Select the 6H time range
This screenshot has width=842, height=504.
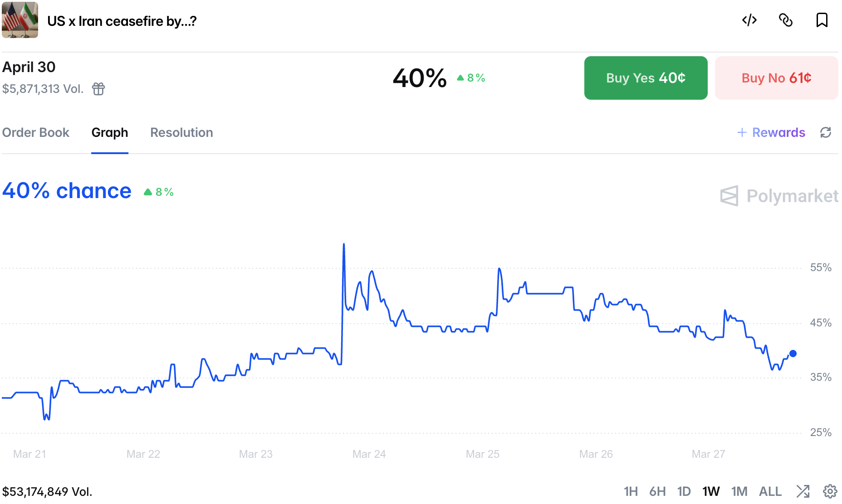click(657, 491)
